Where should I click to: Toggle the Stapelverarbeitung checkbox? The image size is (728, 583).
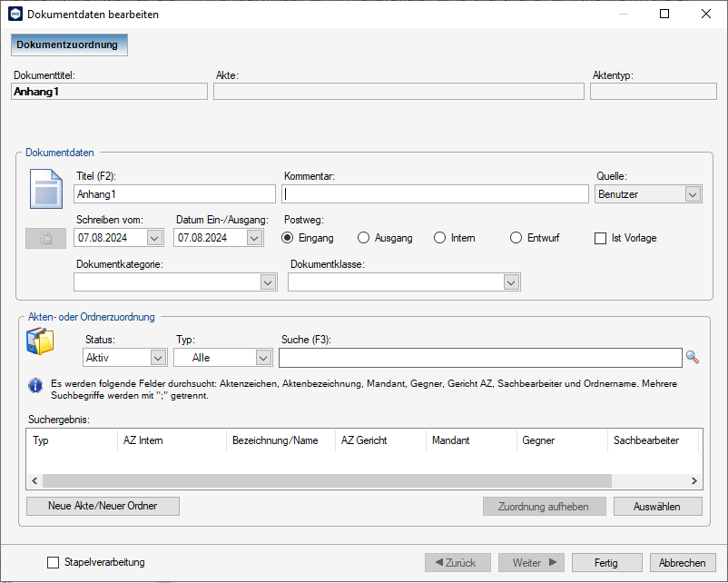click(54, 562)
